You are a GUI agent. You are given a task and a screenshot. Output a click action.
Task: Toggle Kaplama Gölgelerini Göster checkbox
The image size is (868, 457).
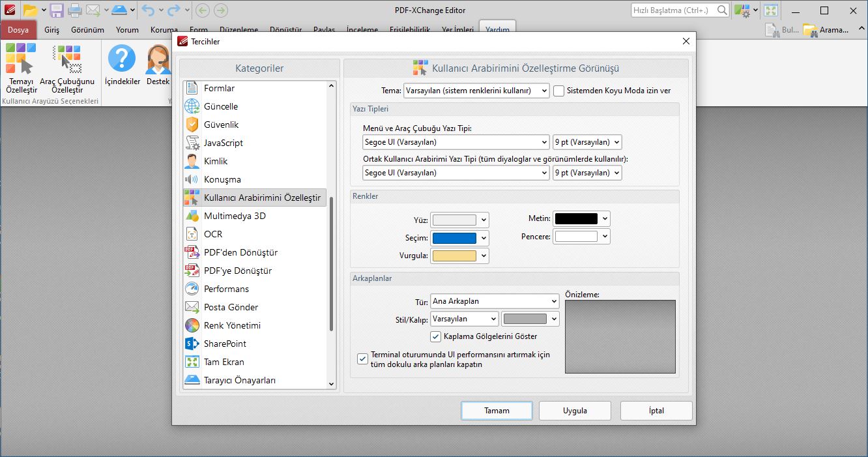pyautogui.click(x=436, y=336)
